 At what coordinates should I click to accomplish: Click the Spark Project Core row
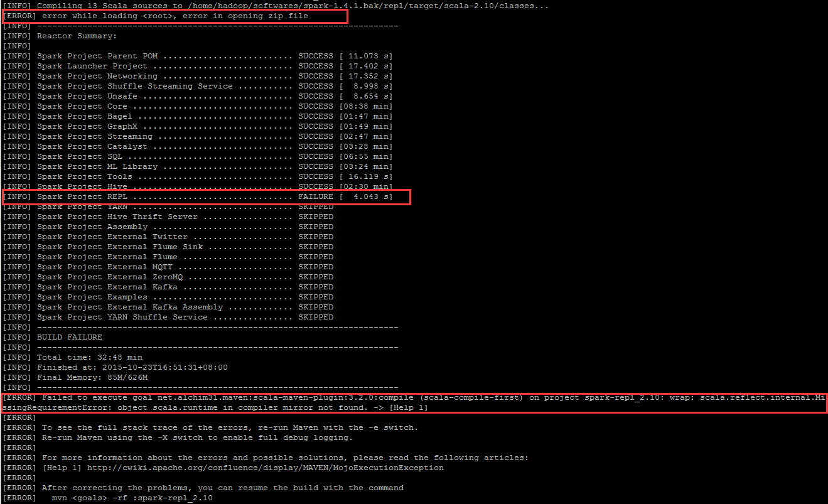coord(198,106)
